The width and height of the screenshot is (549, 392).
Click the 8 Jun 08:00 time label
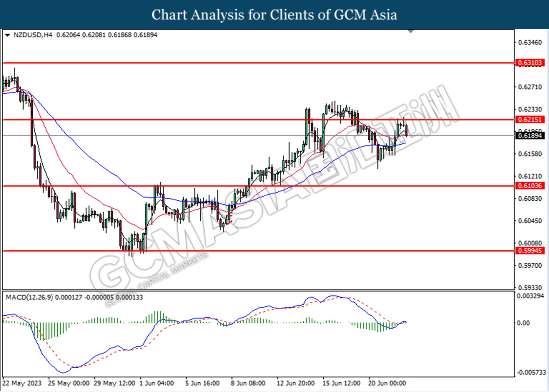tap(248, 383)
